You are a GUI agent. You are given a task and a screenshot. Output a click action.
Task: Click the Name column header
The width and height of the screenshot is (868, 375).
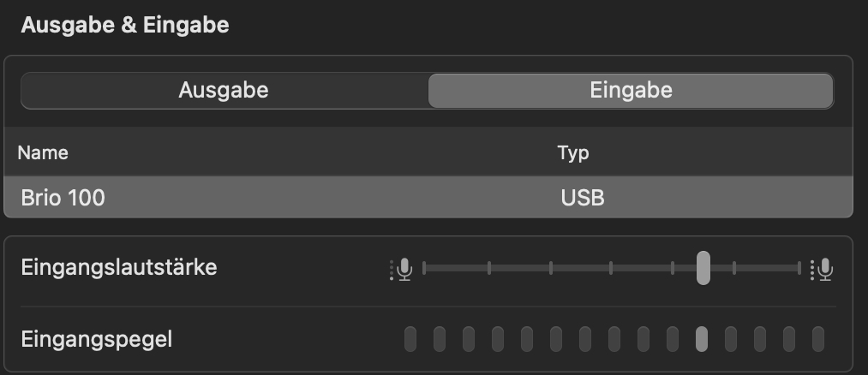43,153
